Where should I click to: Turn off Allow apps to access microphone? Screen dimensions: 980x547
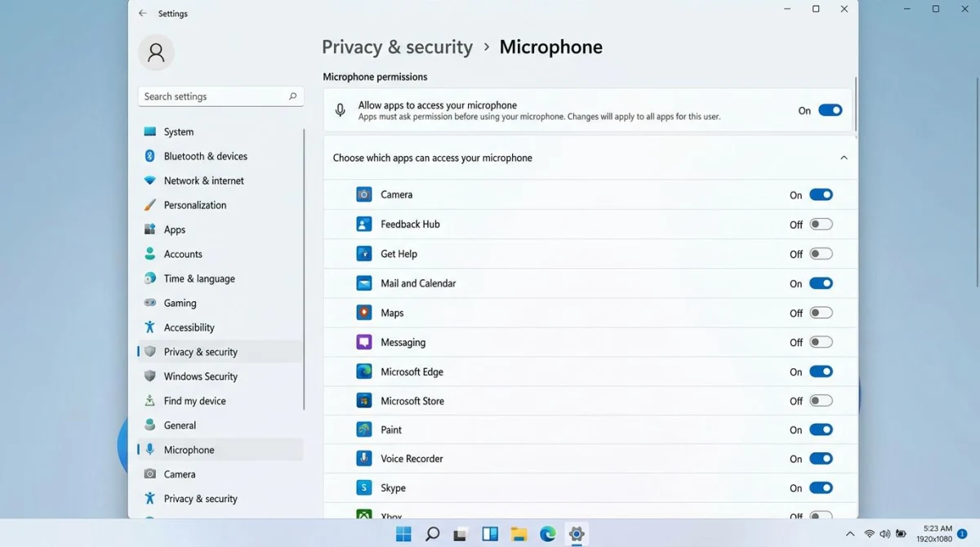(x=831, y=110)
